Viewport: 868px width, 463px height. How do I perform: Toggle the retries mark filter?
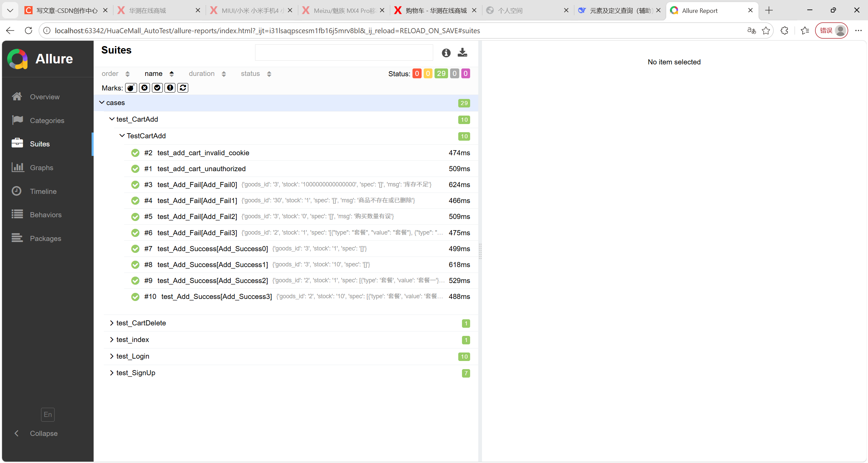click(x=183, y=88)
